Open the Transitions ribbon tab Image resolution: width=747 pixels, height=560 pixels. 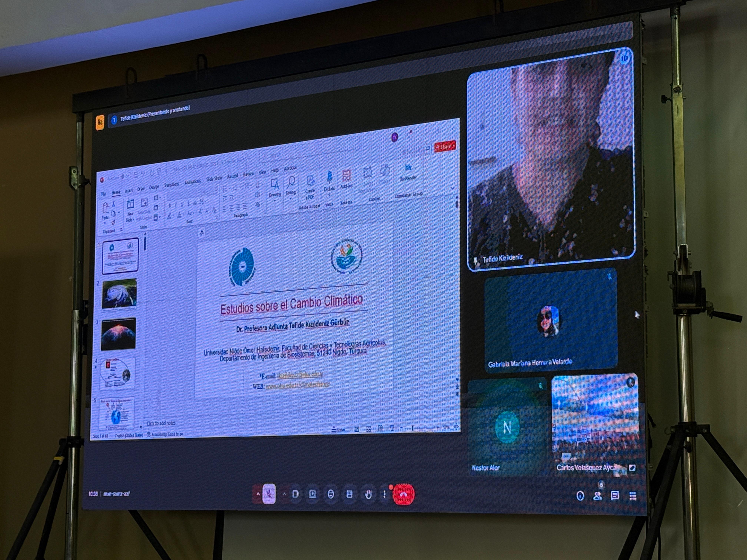(x=172, y=185)
